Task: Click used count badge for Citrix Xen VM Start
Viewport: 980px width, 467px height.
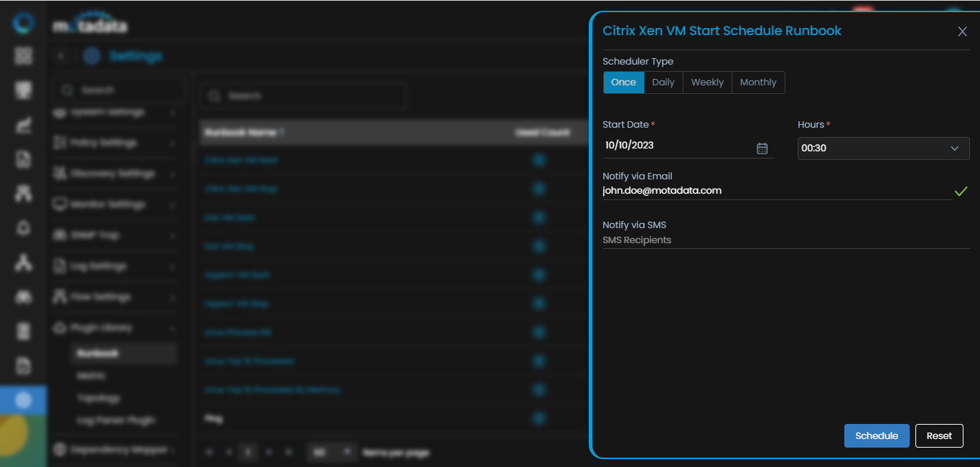Action: click(539, 160)
